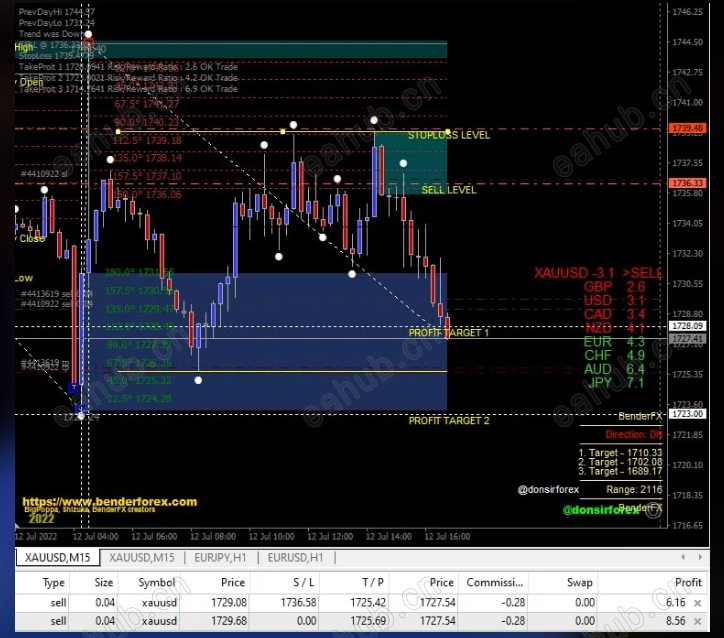The height and width of the screenshot is (638, 724).
Task: Click the 90.0° 1740.23 Gann level label
Action: (x=147, y=122)
